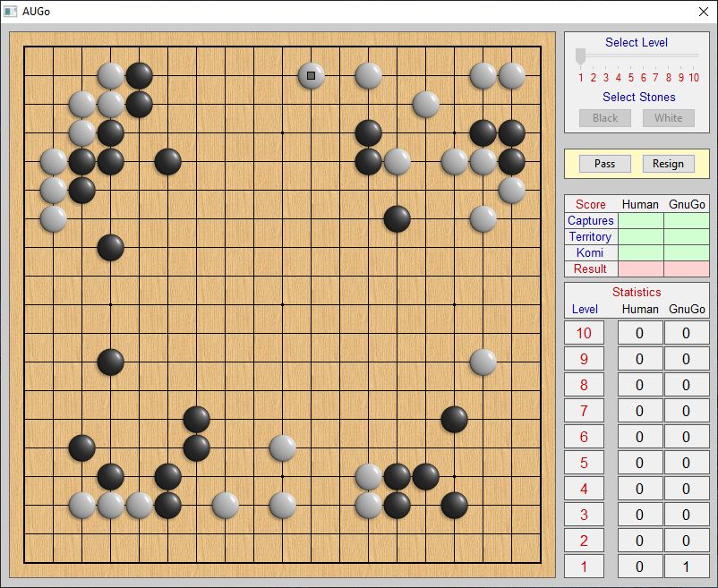718x588 pixels.
Task: Click GnuGo win count for Level 10
Action: point(686,333)
